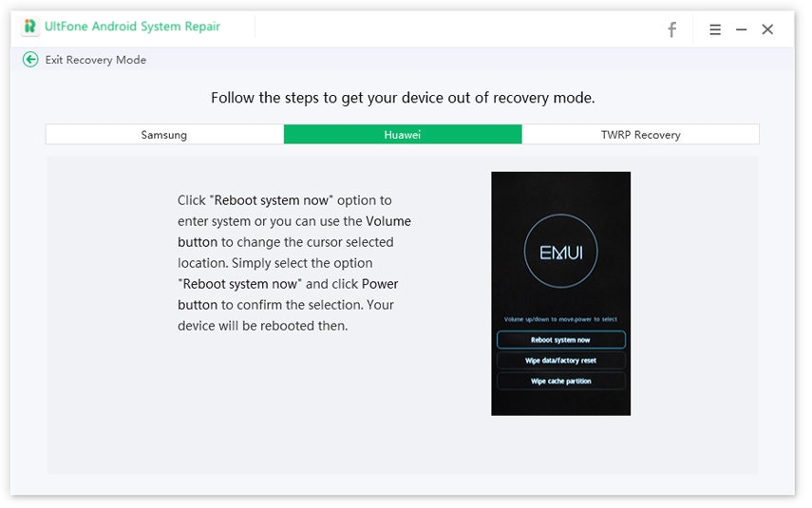Open the hamburger menu icon
The width and height of the screenshot is (812, 508).
click(x=715, y=29)
